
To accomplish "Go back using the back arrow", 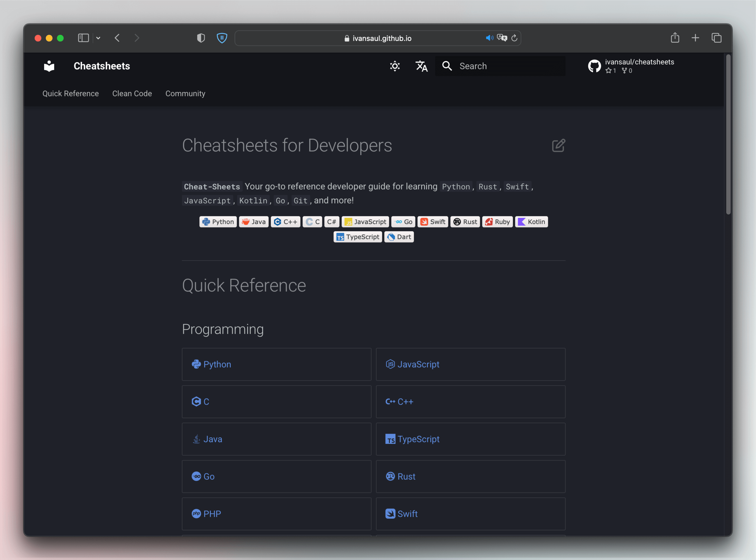I will (x=117, y=38).
